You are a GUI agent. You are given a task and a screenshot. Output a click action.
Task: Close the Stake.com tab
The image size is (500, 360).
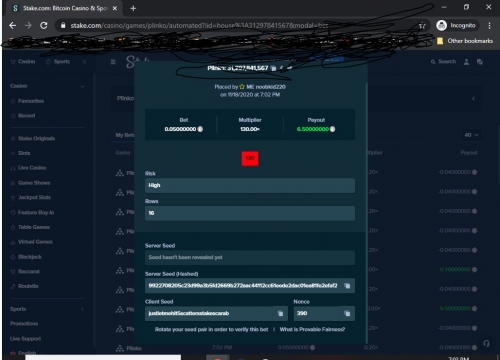(115, 8)
